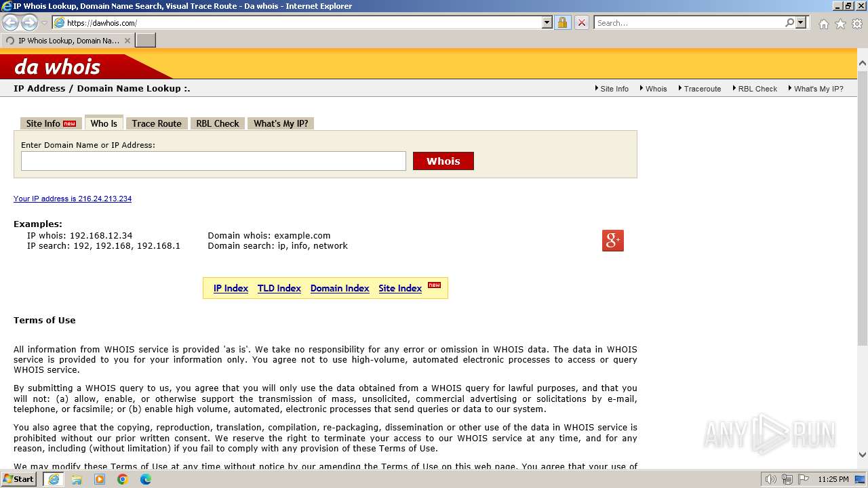Open the TLD Index link
868x488 pixels.
tap(279, 288)
